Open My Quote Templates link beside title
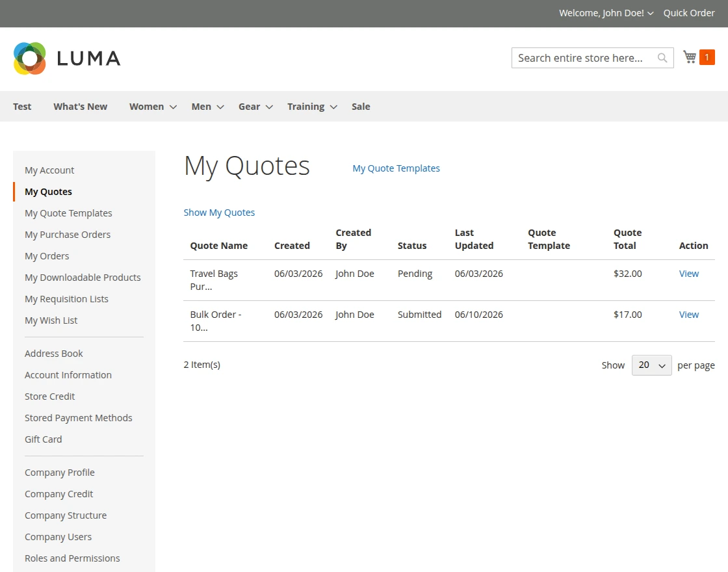Screen dimensions: 728x572 coord(396,168)
